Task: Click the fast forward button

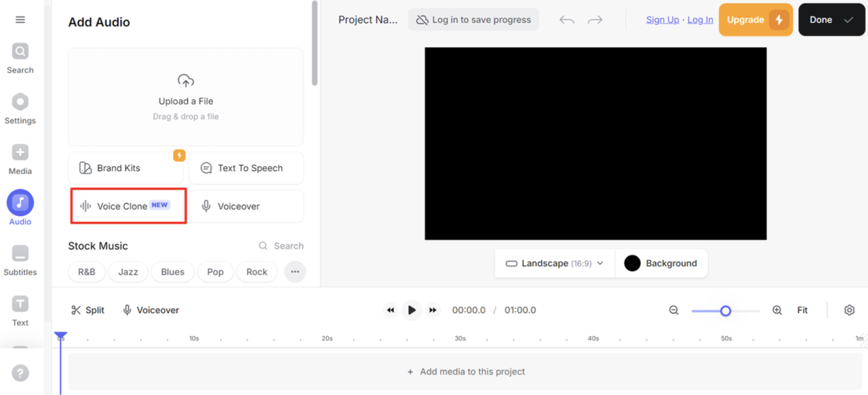Action: [x=433, y=310]
